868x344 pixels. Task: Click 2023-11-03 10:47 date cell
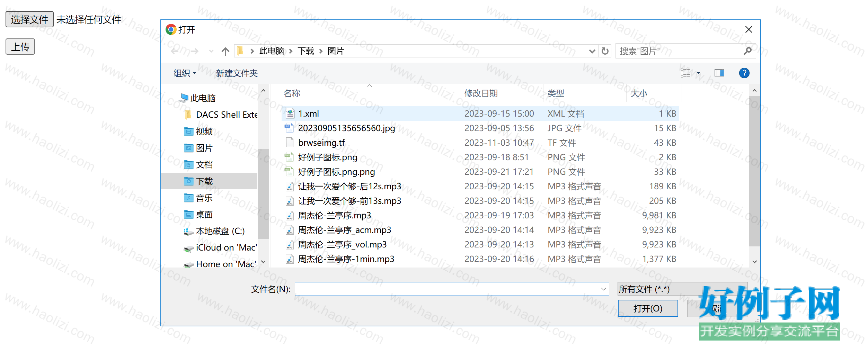[x=499, y=143]
